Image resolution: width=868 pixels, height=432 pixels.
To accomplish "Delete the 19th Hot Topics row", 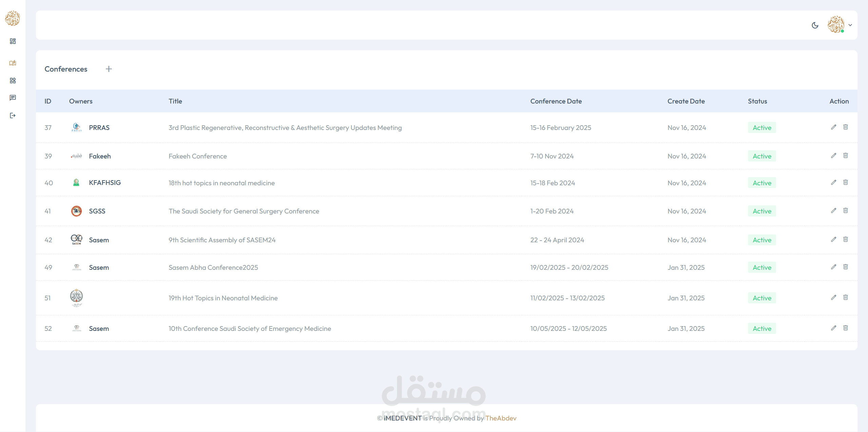I will (x=846, y=297).
